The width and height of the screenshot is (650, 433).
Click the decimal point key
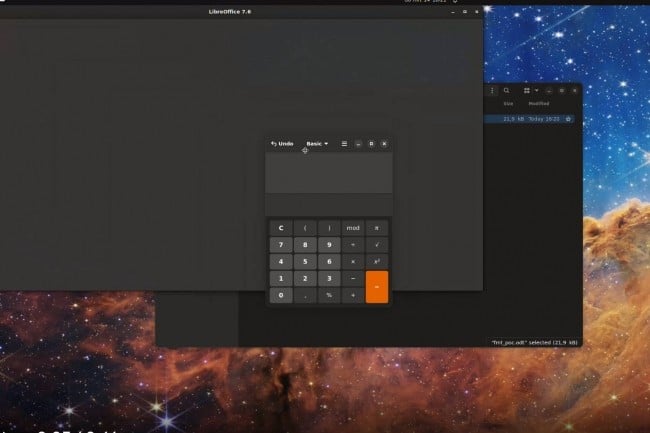(x=305, y=295)
